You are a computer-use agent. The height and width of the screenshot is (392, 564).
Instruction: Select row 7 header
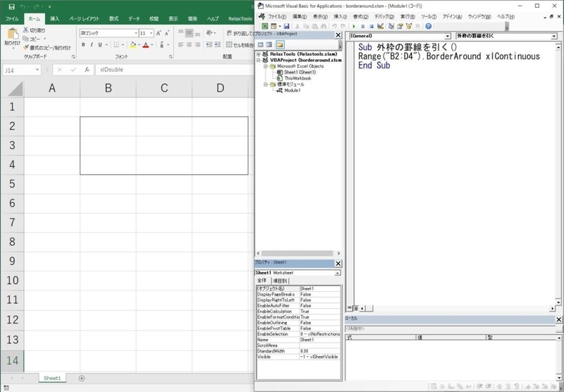(12, 223)
